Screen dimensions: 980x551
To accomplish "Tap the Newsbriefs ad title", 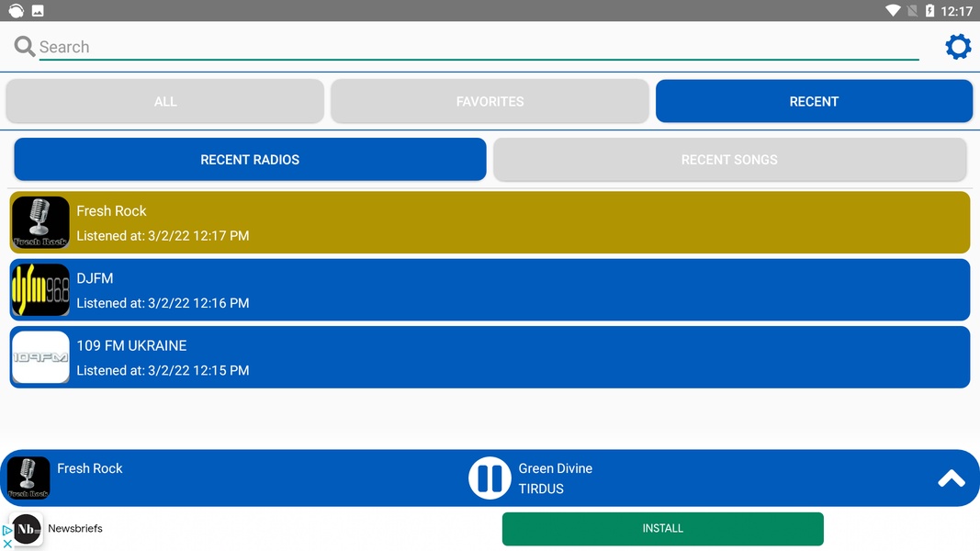I will 75,529.
